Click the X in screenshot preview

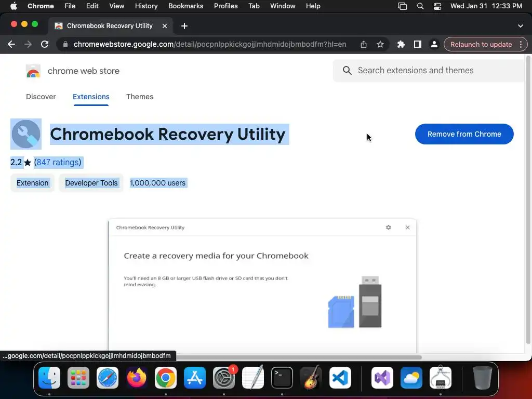point(407,228)
